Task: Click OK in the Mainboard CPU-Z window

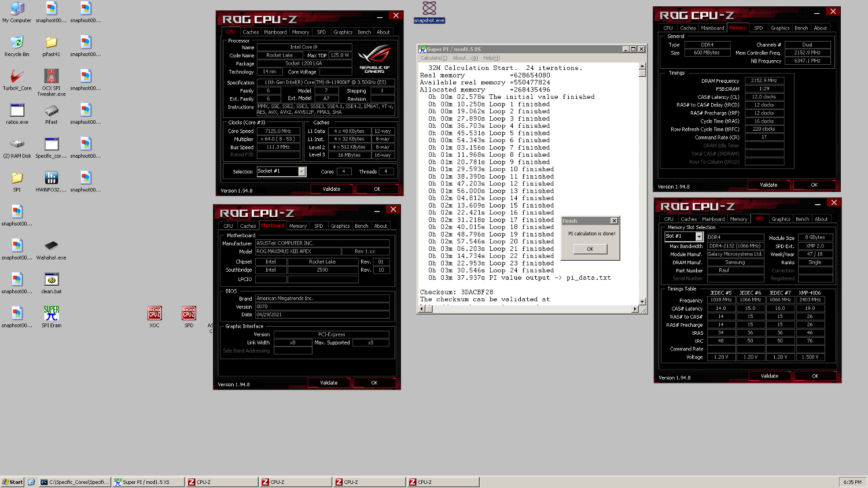Action: tap(374, 383)
